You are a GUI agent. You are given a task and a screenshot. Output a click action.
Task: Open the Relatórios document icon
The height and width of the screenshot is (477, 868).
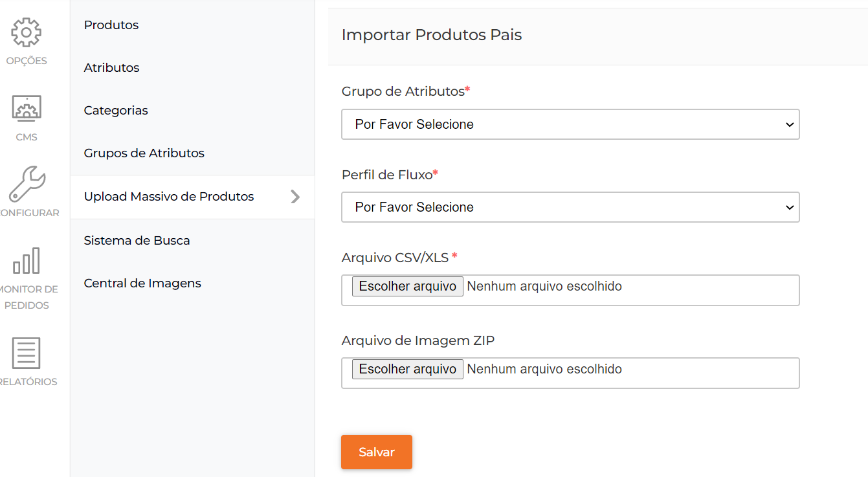click(27, 353)
